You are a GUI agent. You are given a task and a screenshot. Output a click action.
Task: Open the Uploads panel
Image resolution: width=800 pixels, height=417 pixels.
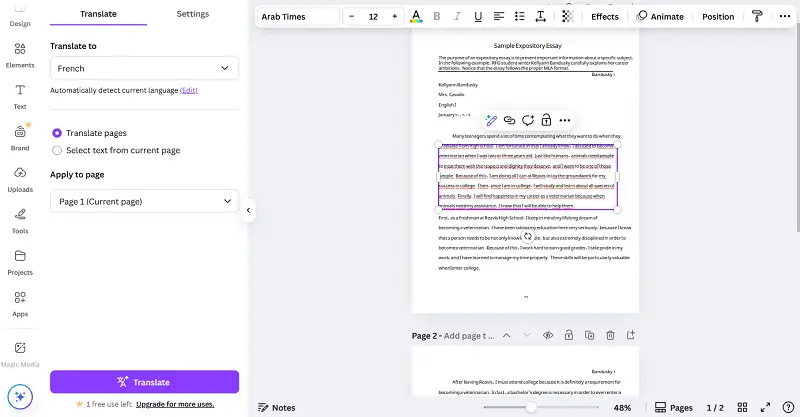(20, 180)
